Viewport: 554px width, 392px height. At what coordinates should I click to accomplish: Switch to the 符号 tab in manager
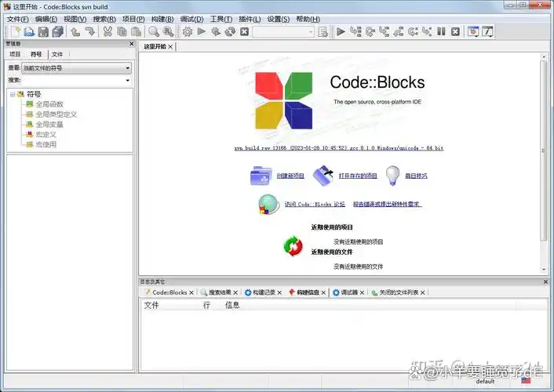pyautogui.click(x=36, y=54)
